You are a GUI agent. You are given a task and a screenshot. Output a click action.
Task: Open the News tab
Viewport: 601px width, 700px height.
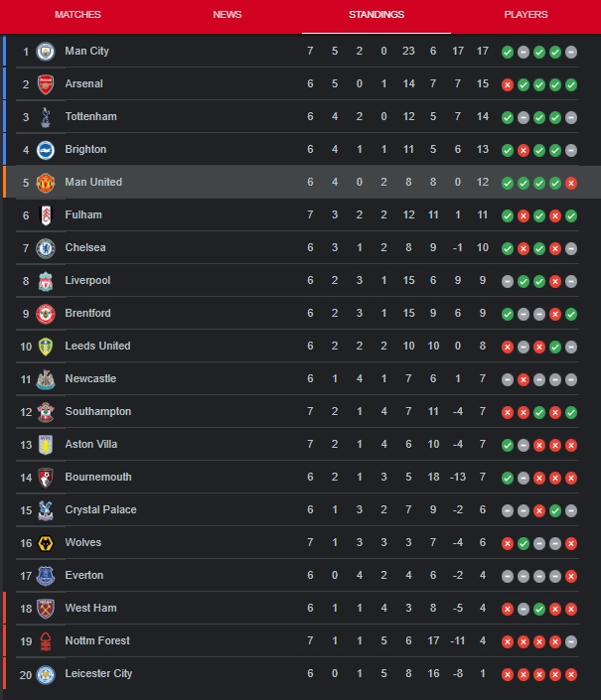click(227, 15)
